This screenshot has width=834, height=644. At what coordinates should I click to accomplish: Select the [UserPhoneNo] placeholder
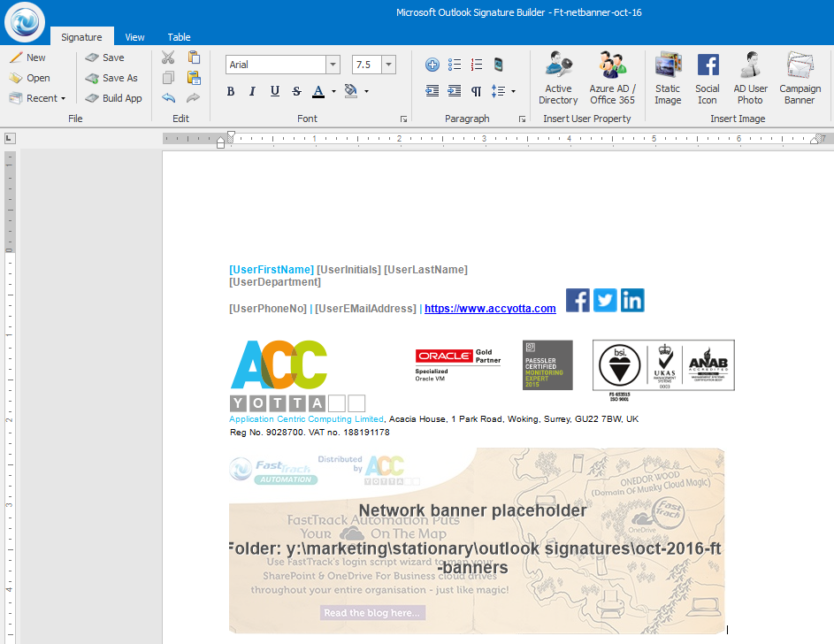pyautogui.click(x=268, y=309)
